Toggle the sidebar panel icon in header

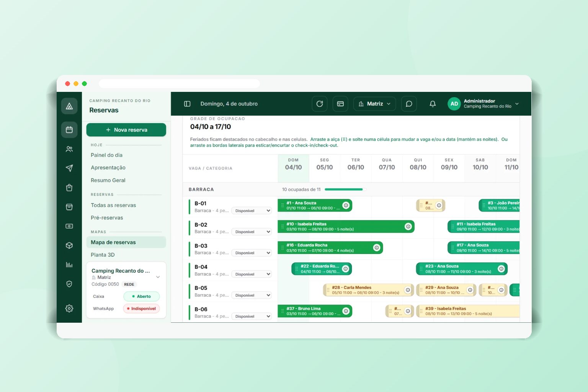pos(187,104)
